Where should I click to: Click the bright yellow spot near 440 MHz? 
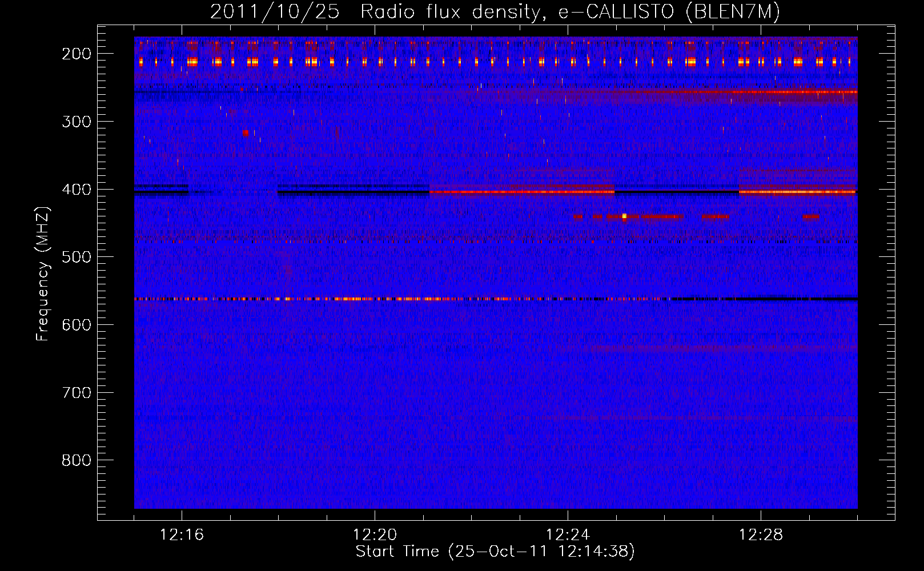point(624,216)
